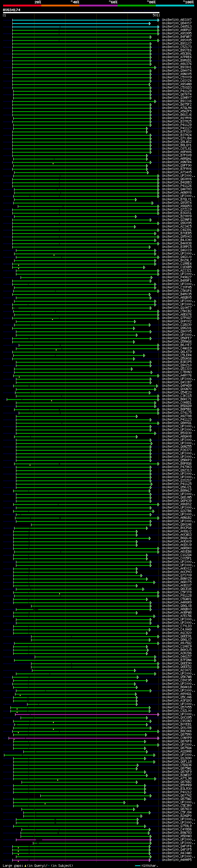Click hit UniRef100_P41126
The height and width of the screenshot is (868, 197).
(176, 186)
